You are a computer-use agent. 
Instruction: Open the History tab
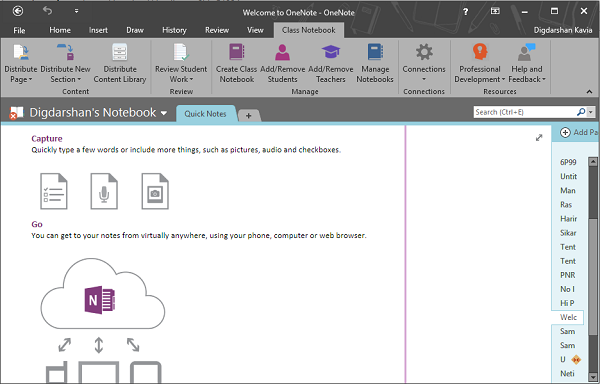[x=174, y=30]
